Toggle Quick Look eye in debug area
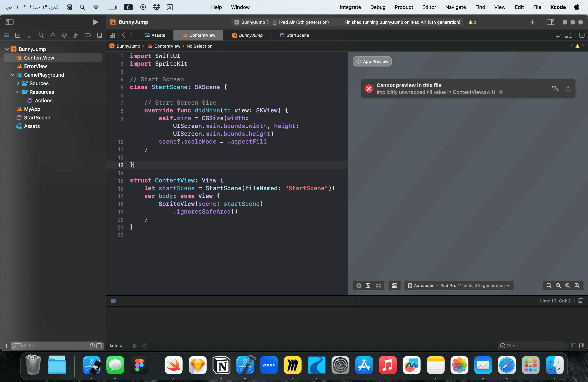 134,346
